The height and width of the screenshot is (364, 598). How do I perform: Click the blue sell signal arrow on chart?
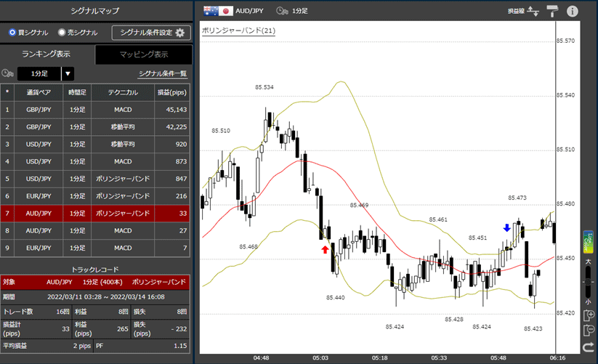(x=506, y=227)
